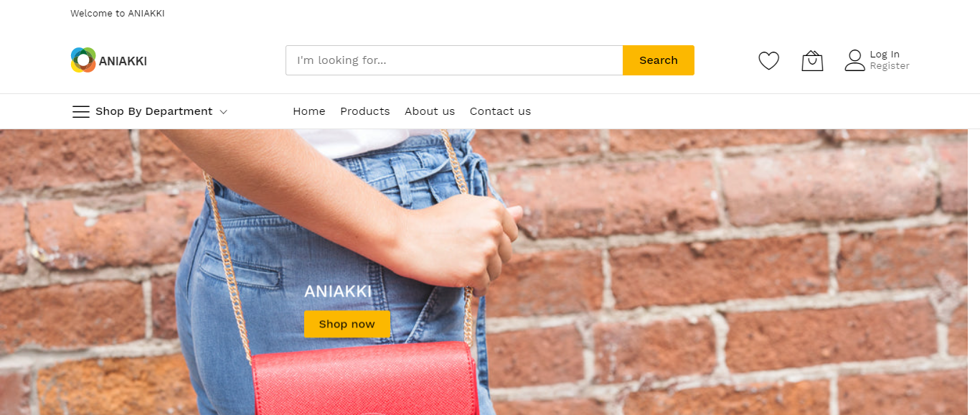Click the ANIAKKI brand name beside the logo
The image size is (980, 415).
(x=123, y=61)
